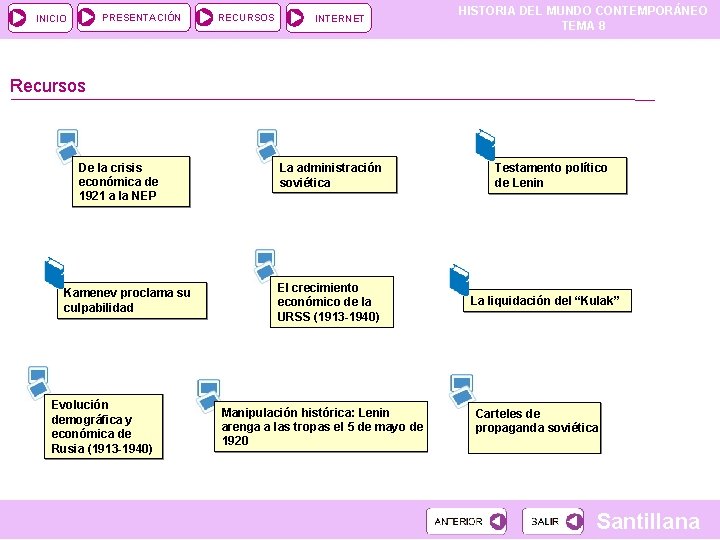
Task: Click the blue book icon beside 'Kamenev proclama su culpabilidad'
Action: click(54, 272)
